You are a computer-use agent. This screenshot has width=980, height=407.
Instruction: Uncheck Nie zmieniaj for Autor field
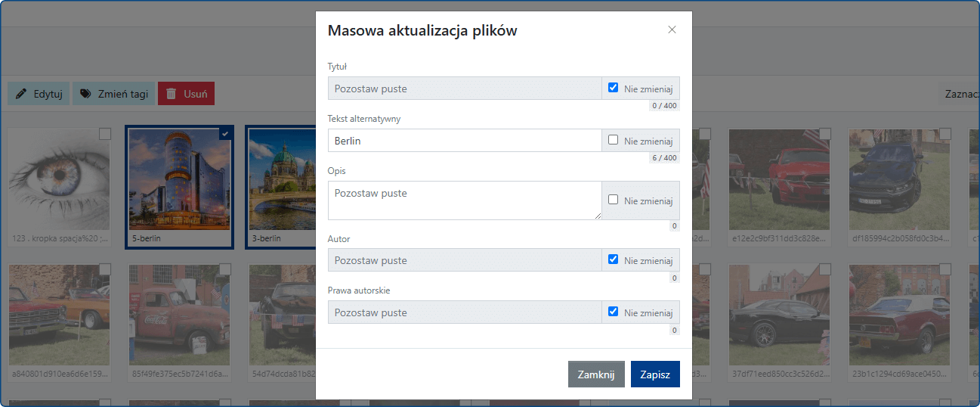coord(614,259)
